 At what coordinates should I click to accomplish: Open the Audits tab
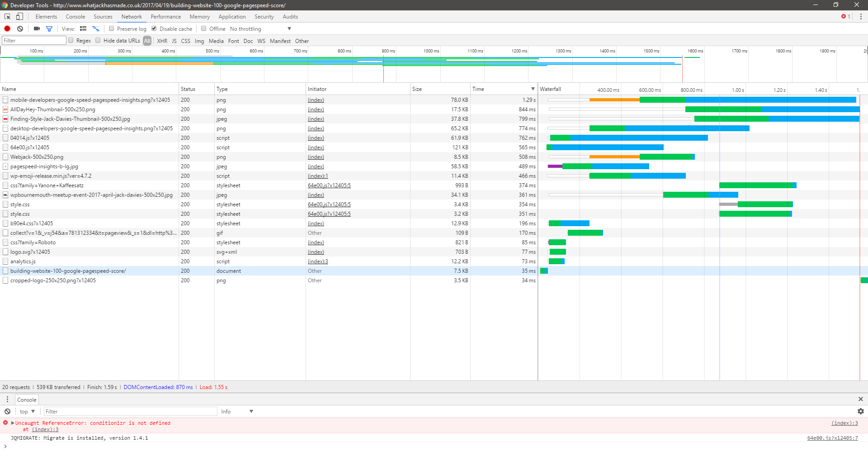point(290,17)
